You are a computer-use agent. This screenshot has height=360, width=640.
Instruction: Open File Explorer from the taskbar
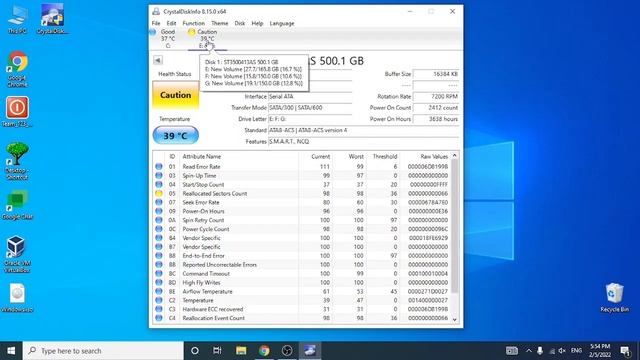tap(241, 351)
